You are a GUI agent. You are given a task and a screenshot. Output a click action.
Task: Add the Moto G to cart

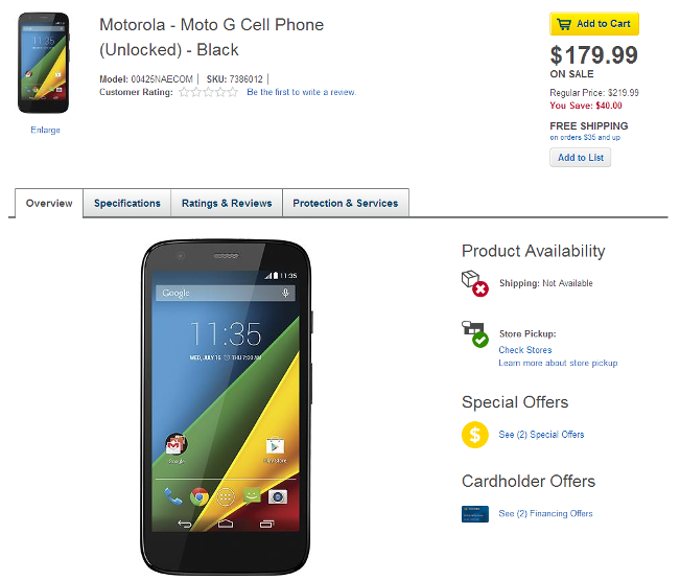pyautogui.click(x=594, y=24)
